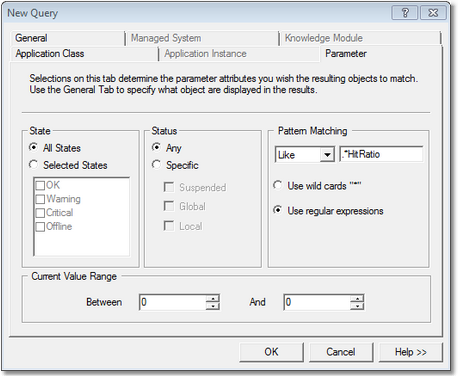Select Use regular expressions option
Screen dimensions: 458x378
(x=278, y=210)
